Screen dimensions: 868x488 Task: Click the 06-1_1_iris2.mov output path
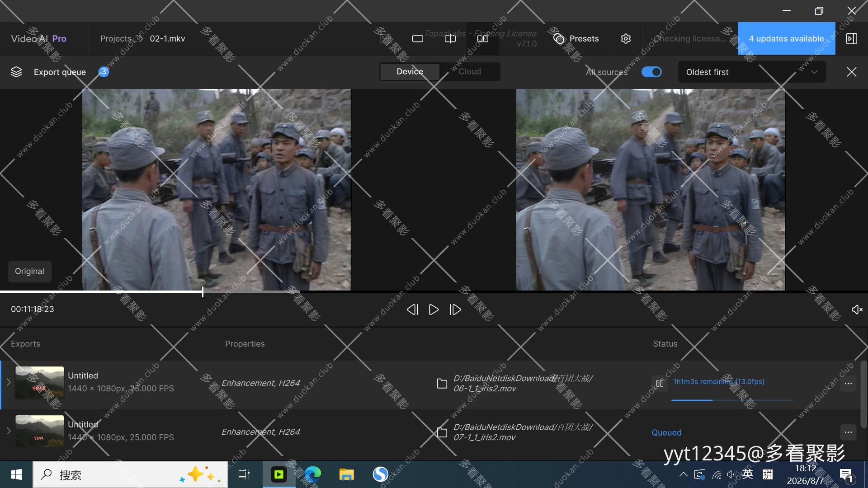tap(523, 384)
